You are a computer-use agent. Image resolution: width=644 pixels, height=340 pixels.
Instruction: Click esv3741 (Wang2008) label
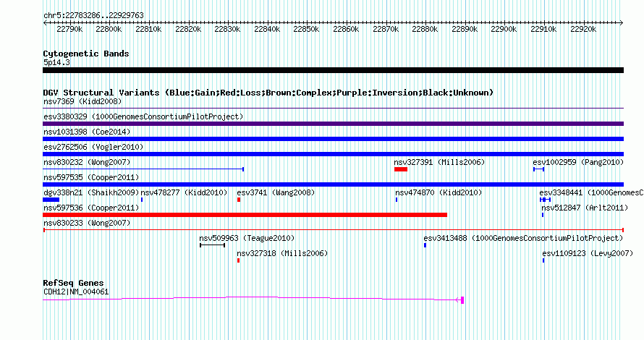pos(276,192)
